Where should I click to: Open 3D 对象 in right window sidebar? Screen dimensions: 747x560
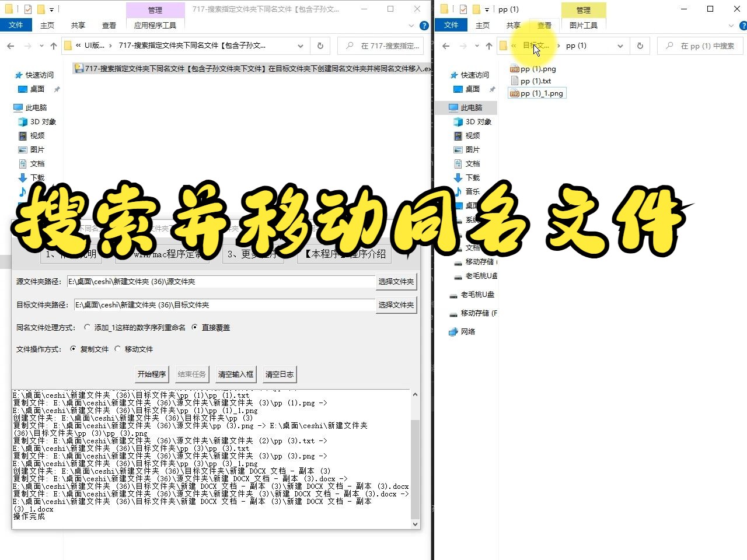(473, 121)
